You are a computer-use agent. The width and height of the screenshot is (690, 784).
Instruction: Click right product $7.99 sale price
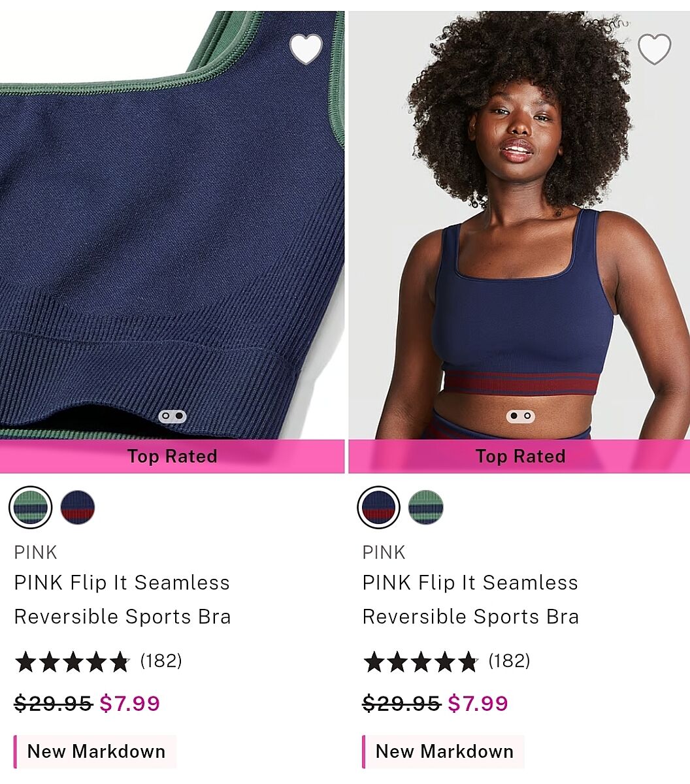(478, 704)
